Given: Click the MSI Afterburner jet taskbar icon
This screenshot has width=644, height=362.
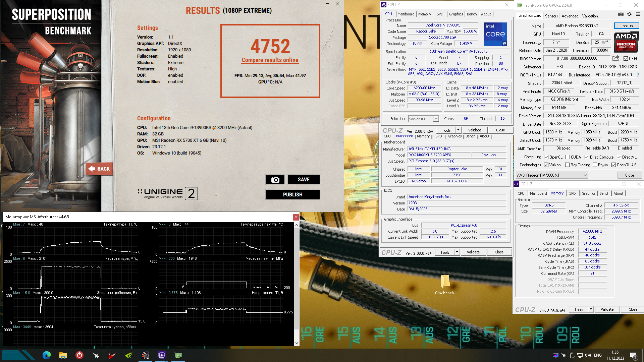Looking at the screenshot, I should (96, 355).
